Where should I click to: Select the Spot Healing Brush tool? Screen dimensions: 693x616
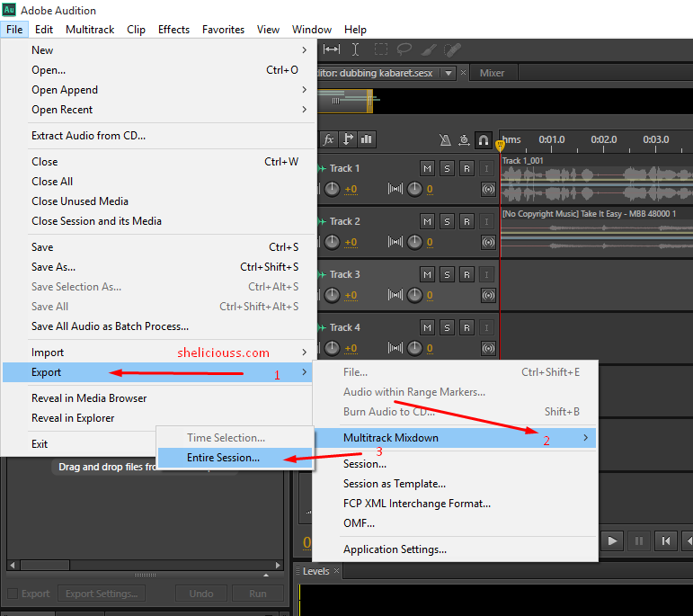point(452,50)
